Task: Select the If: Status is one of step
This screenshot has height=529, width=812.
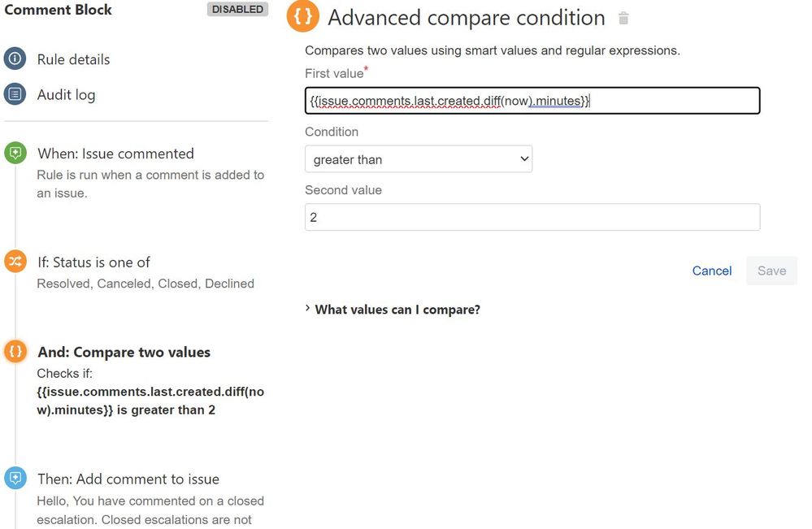Action: point(93,262)
